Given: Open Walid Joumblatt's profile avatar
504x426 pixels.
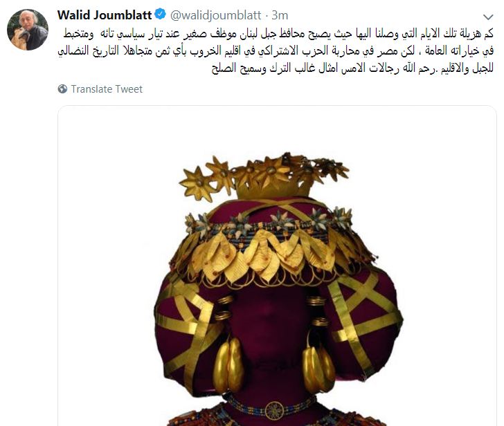Looking at the screenshot, I should (28, 30).
